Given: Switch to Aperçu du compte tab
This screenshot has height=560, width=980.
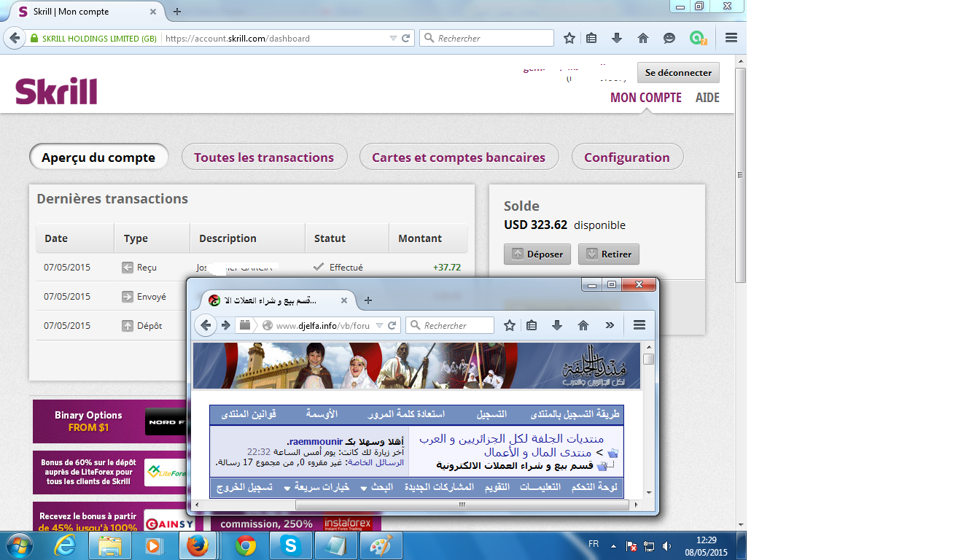Looking at the screenshot, I should (x=98, y=157).
